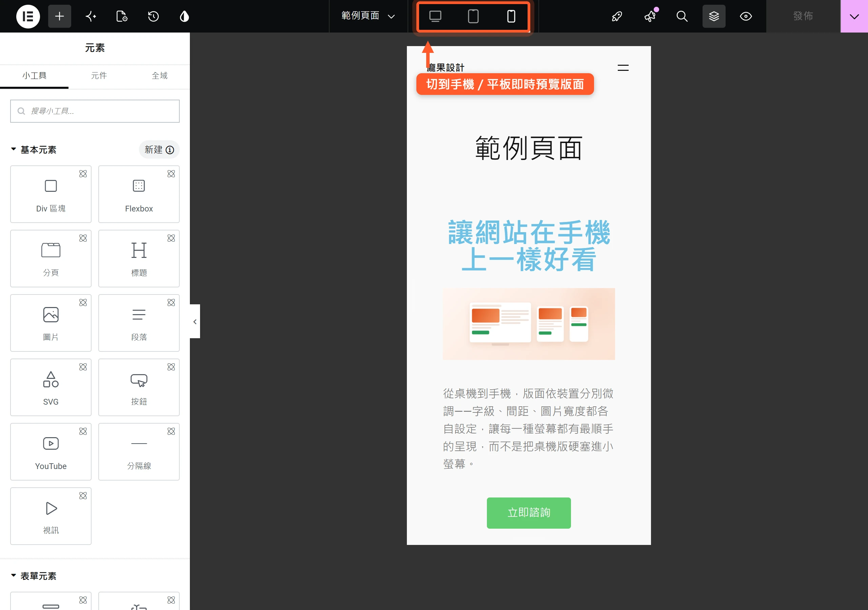
Task: Open the page settings document icon
Action: [x=122, y=16]
